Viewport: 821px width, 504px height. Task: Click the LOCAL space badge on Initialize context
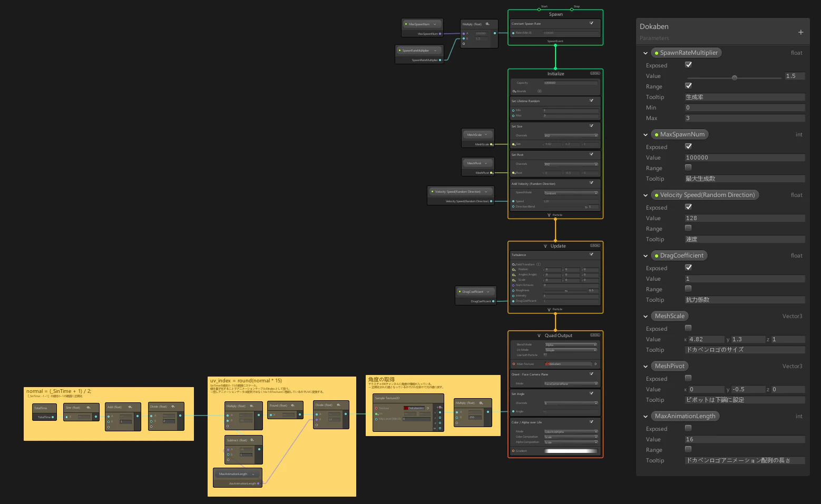click(595, 73)
